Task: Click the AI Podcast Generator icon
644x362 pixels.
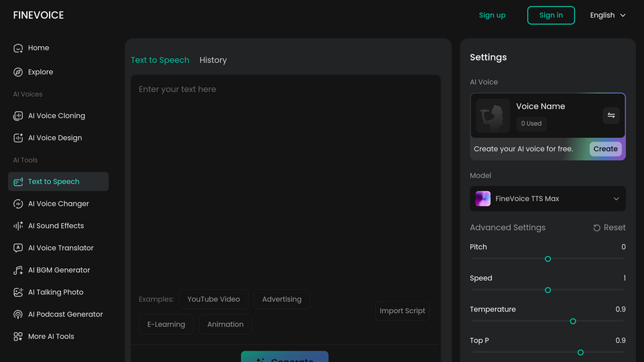Action: [18, 314]
